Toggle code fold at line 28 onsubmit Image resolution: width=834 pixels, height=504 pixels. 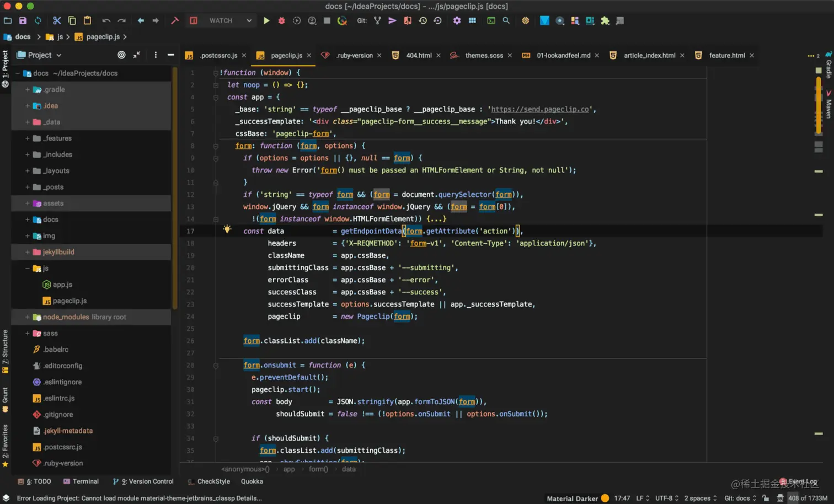[x=216, y=365]
